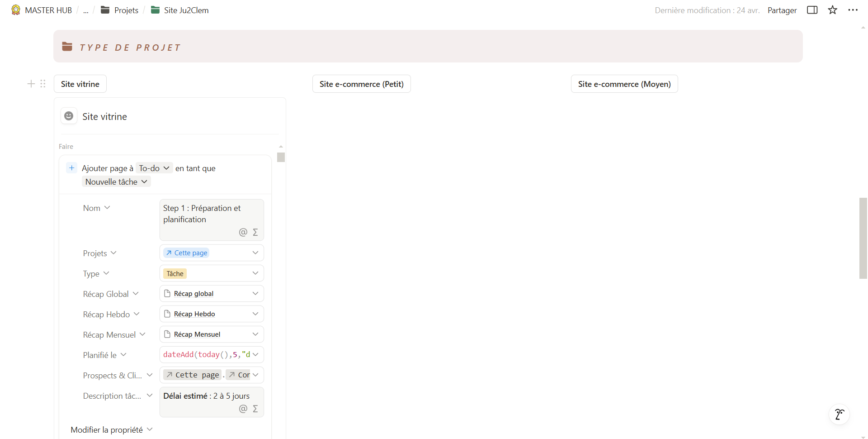868x439 pixels.
Task: Click the main page scrollbar thumb
Action: coord(863,238)
